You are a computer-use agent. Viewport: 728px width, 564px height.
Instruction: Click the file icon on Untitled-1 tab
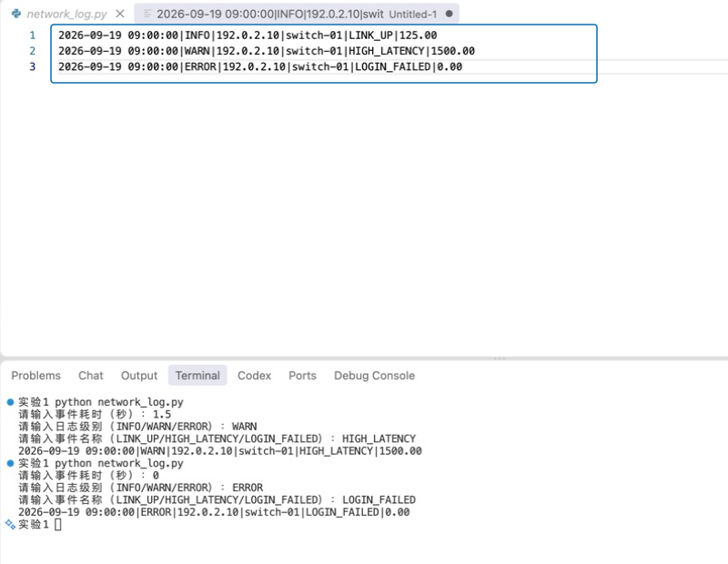click(147, 14)
